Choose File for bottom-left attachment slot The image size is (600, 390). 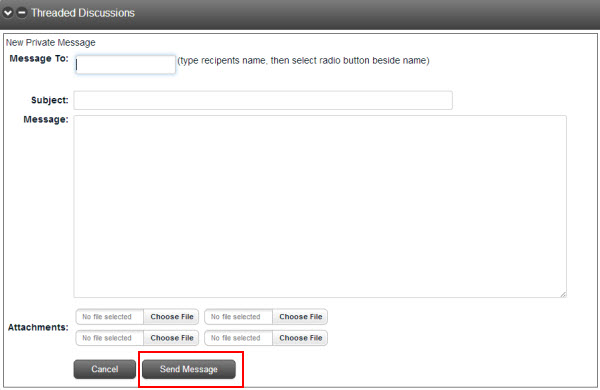(171, 338)
